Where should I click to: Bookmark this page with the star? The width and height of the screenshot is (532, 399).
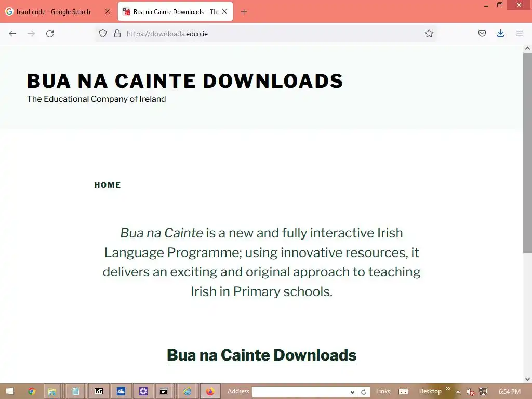point(429,33)
